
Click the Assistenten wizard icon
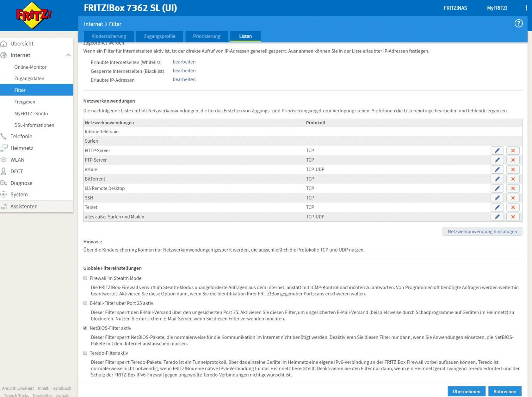(x=4, y=206)
